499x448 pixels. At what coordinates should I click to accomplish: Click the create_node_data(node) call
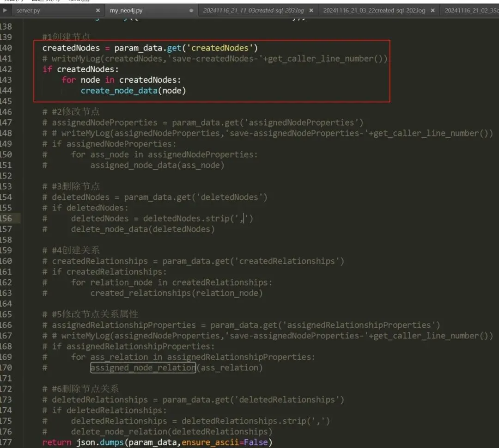134,91
